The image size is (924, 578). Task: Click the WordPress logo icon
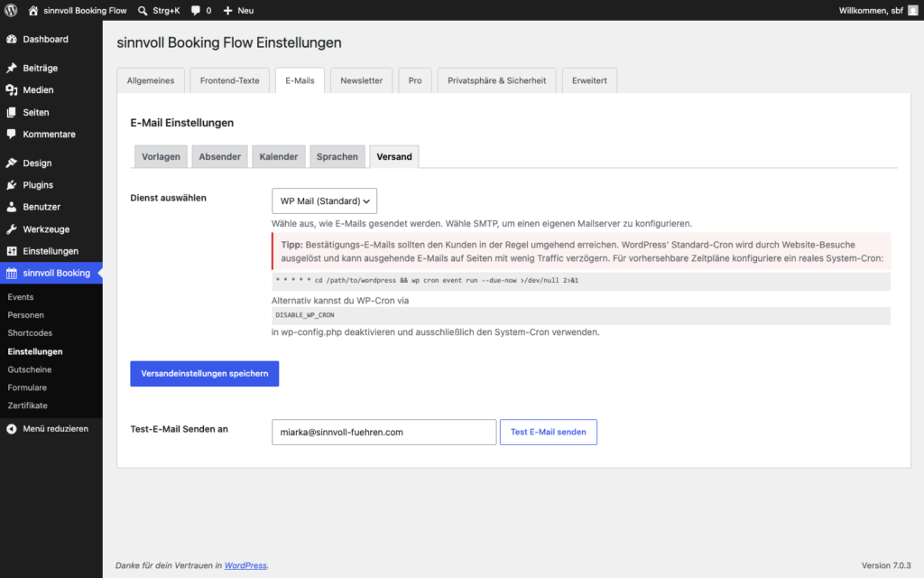coord(11,10)
